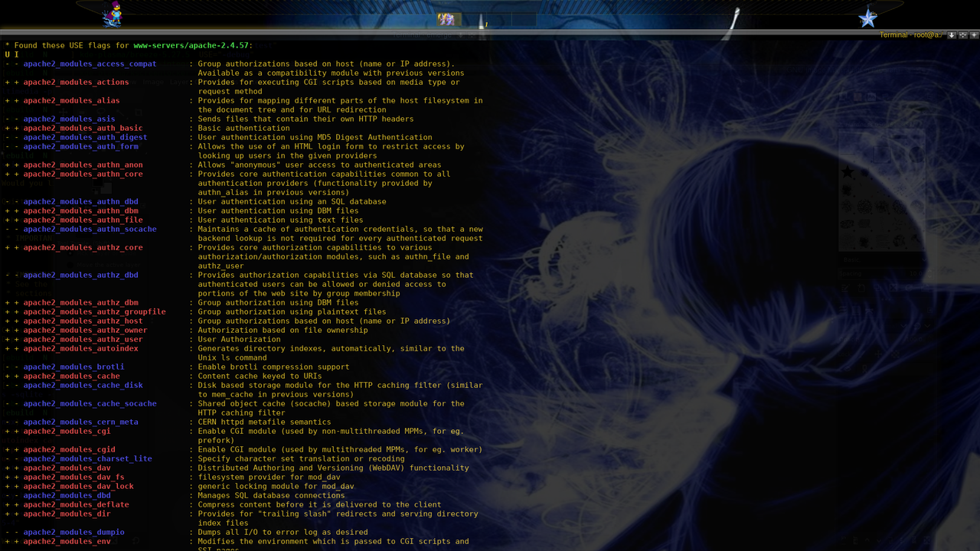Screen dimensions: 980x551
Task: Click apache2_modules_alias flag name
Action: click(x=71, y=101)
